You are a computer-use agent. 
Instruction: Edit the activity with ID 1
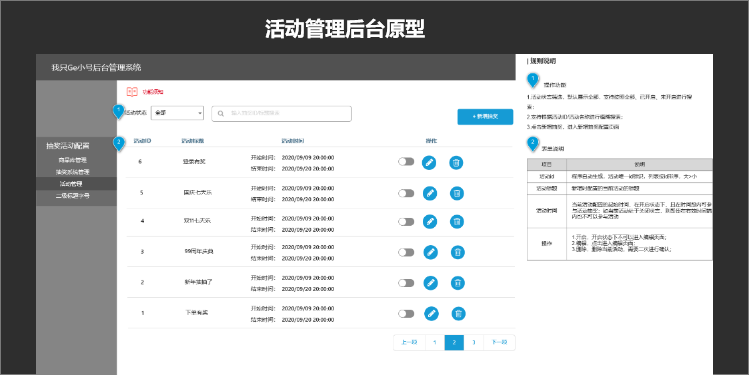click(x=431, y=313)
